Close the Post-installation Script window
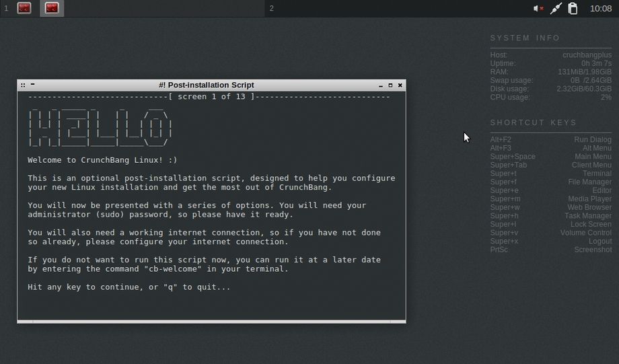 pyautogui.click(x=400, y=85)
